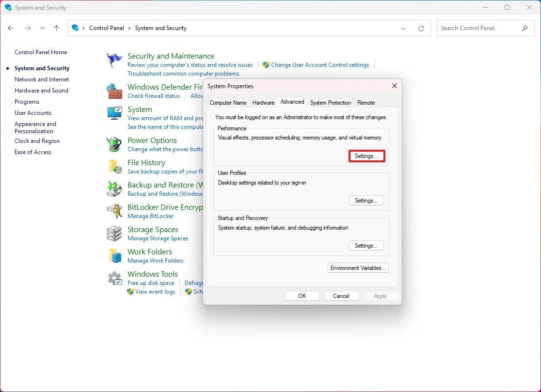Expand the recent pages chevron beside forward arrow
Image resolution: width=541 pixels, height=392 pixels.
[42, 28]
